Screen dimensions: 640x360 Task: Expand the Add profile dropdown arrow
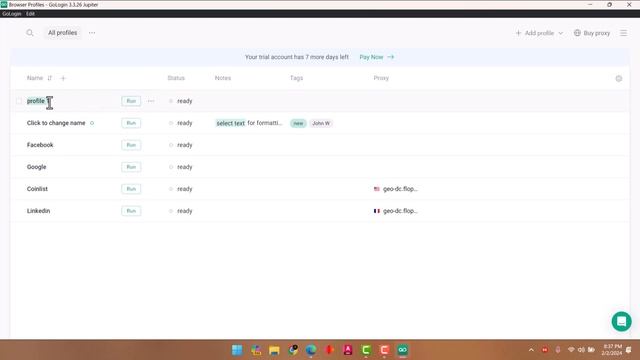560,33
